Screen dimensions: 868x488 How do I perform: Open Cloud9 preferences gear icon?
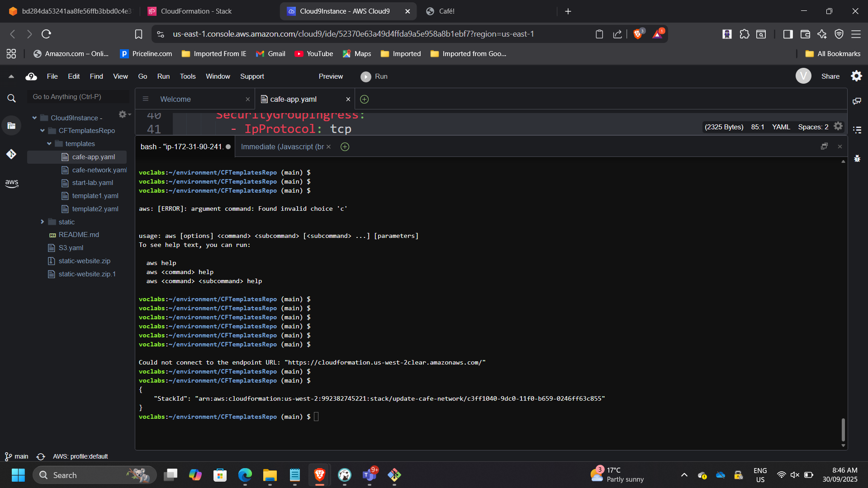856,76
